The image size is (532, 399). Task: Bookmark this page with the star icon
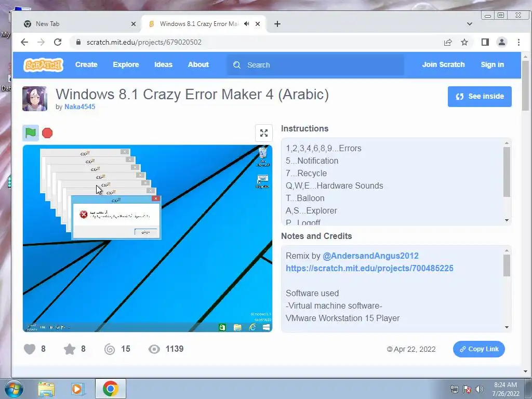(464, 42)
